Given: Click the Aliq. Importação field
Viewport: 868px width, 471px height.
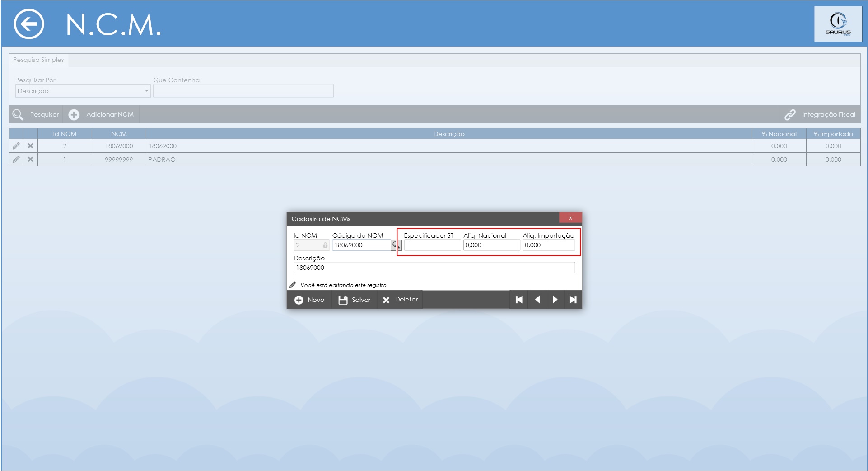Looking at the screenshot, I should (549, 245).
